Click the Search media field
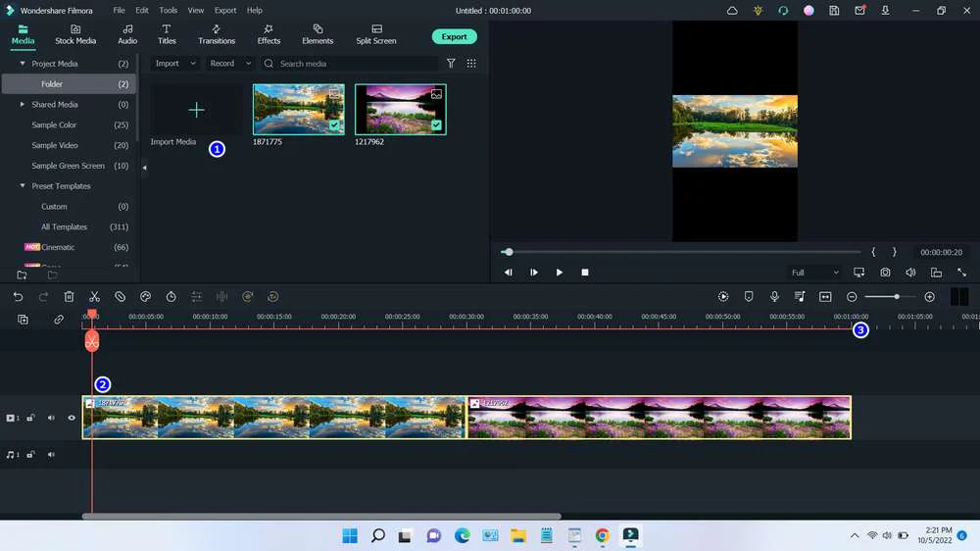The image size is (980, 551). pyautogui.click(x=350, y=63)
